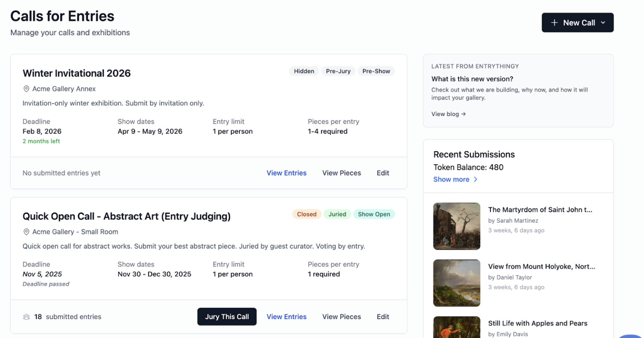The image size is (644, 338).
Task: Open the Martyrdom of Saint John thumbnail
Action: point(456,226)
